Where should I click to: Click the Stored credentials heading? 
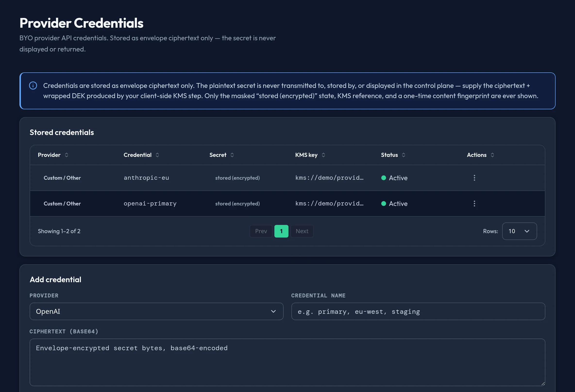[x=62, y=132]
